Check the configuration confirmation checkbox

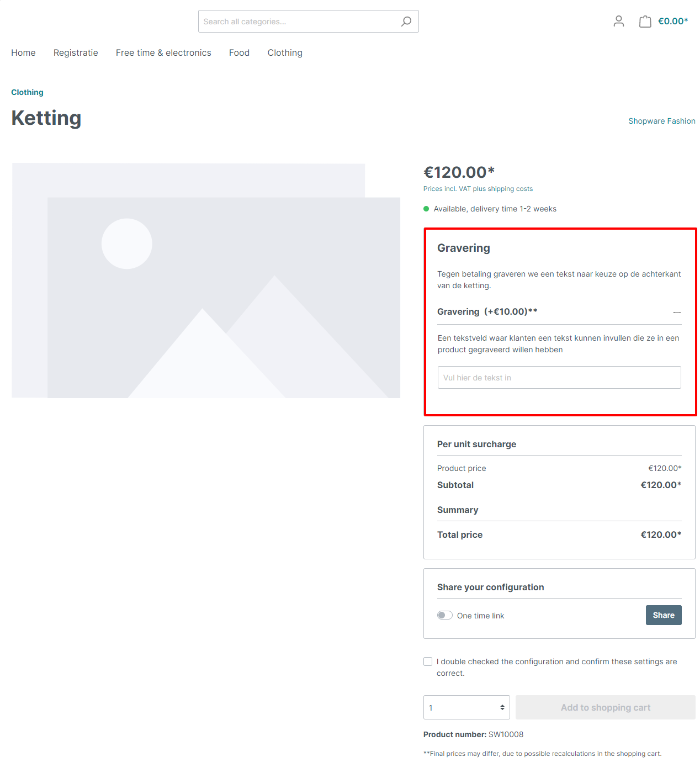[428, 661]
